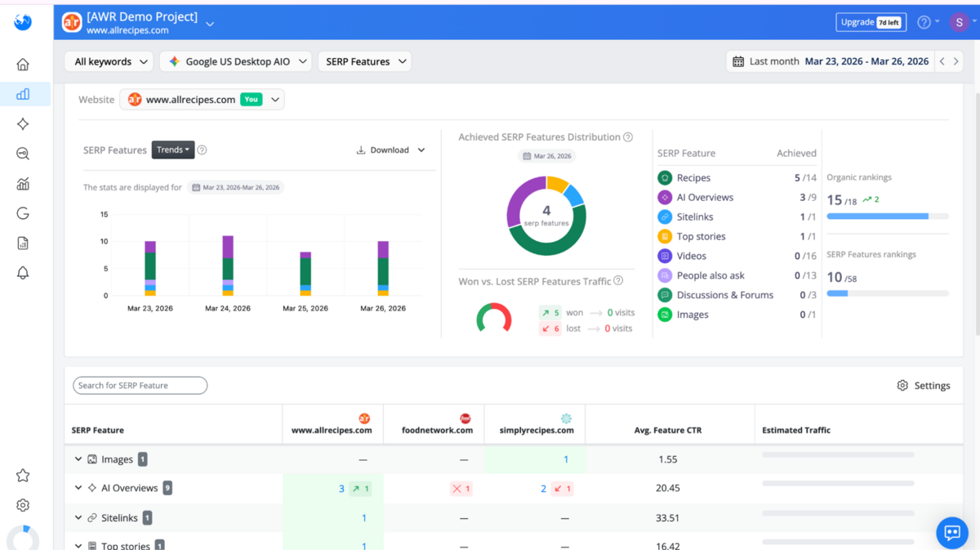The width and height of the screenshot is (980, 550).
Task: Open the keyword research magnifier sidebar icon
Action: coord(23,154)
